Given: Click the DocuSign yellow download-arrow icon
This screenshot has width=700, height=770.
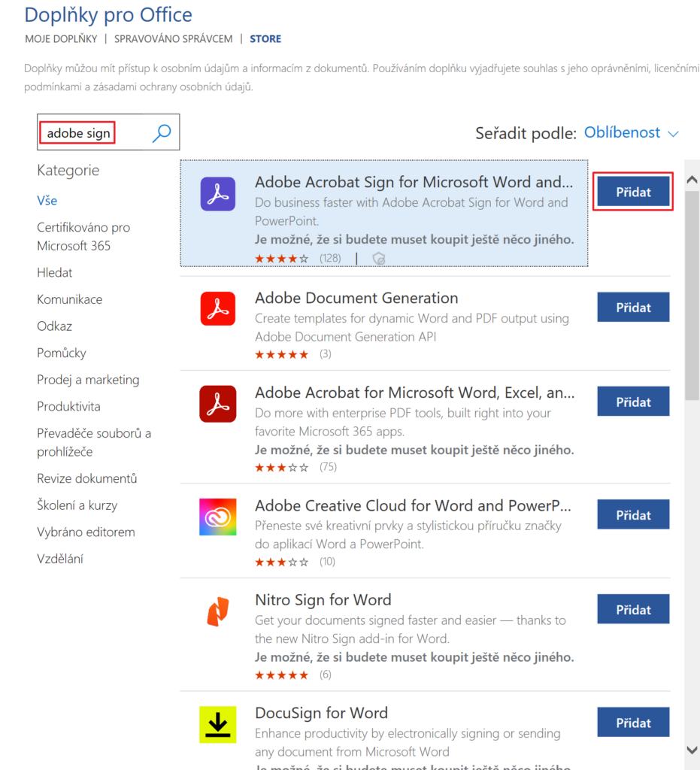Looking at the screenshot, I should pyautogui.click(x=217, y=725).
